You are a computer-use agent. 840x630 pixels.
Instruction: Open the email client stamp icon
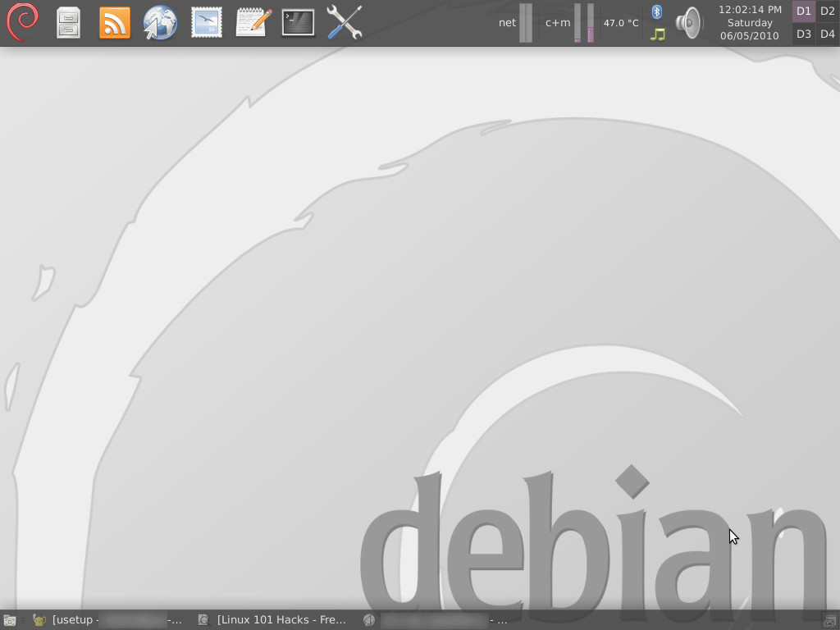tap(206, 22)
